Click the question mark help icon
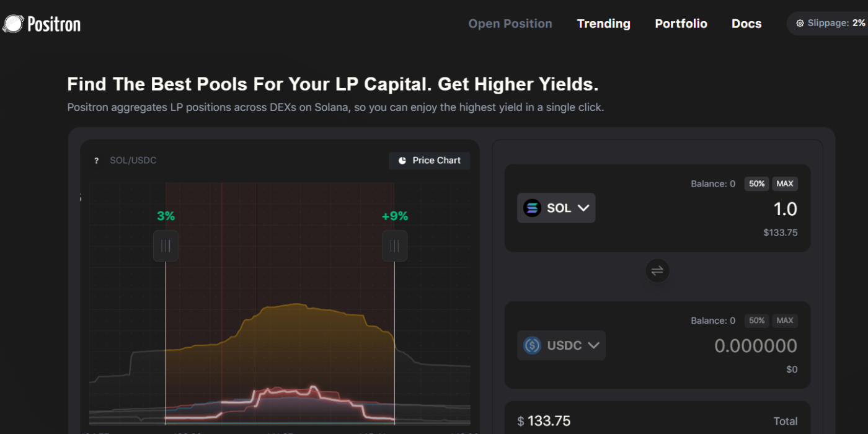Viewport: 868px width, 434px height. click(x=96, y=161)
